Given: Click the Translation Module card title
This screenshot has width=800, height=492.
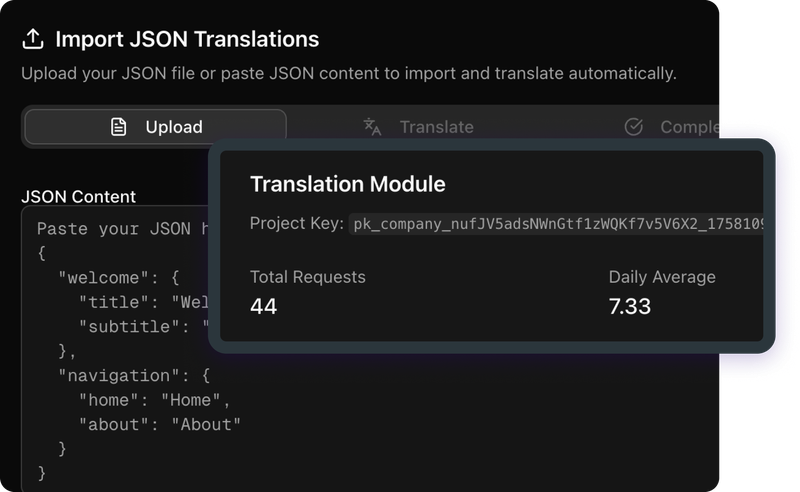Looking at the screenshot, I should point(347,184).
